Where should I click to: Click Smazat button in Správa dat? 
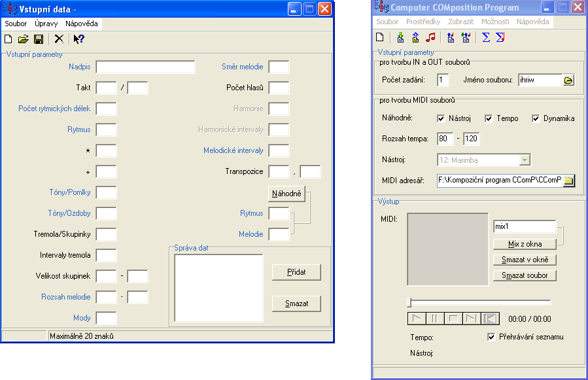point(296,303)
